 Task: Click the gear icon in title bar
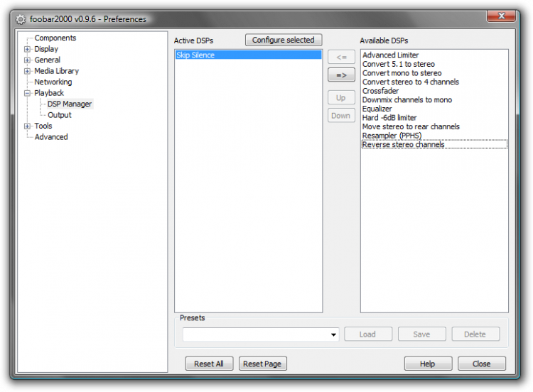coord(21,19)
